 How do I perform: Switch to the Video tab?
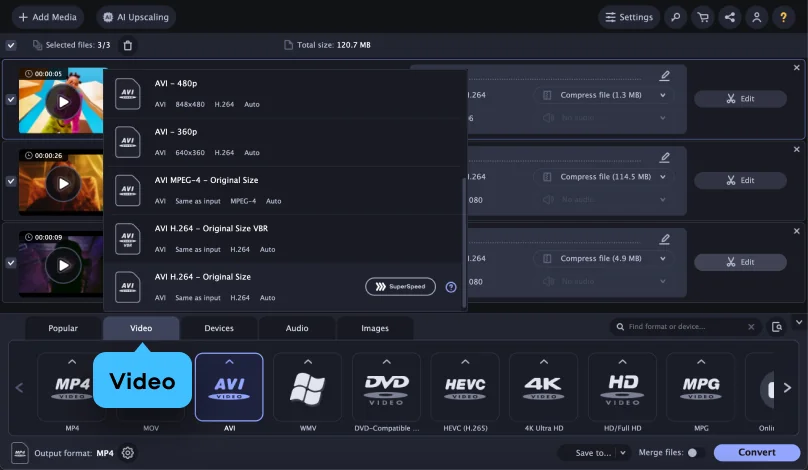tap(141, 328)
